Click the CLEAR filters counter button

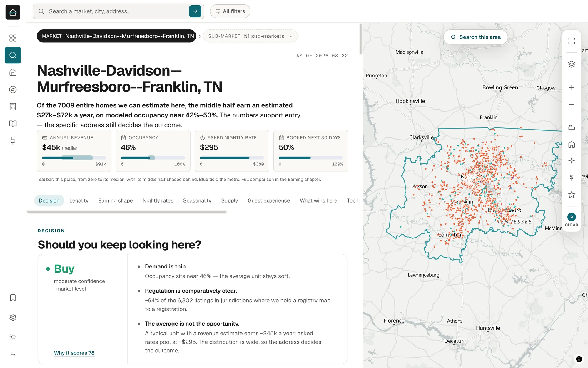pyautogui.click(x=572, y=220)
